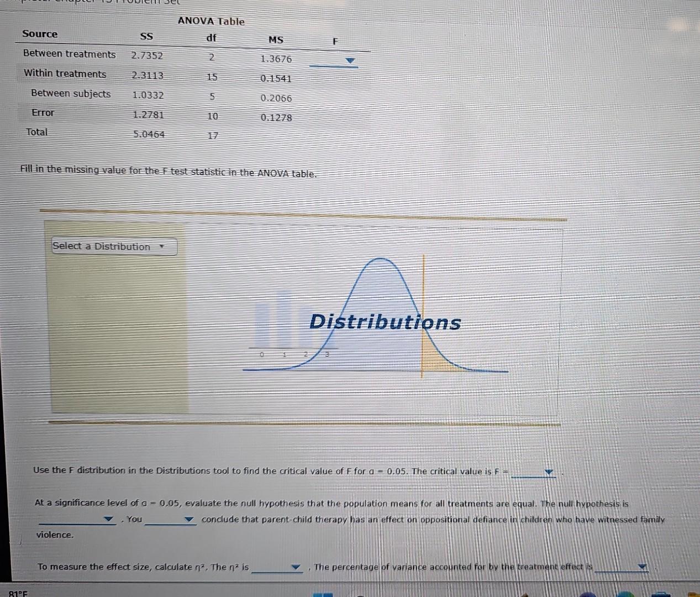The image size is (700, 597).
Task: Open the percentage of variance dropdown
Action: (x=621, y=567)
